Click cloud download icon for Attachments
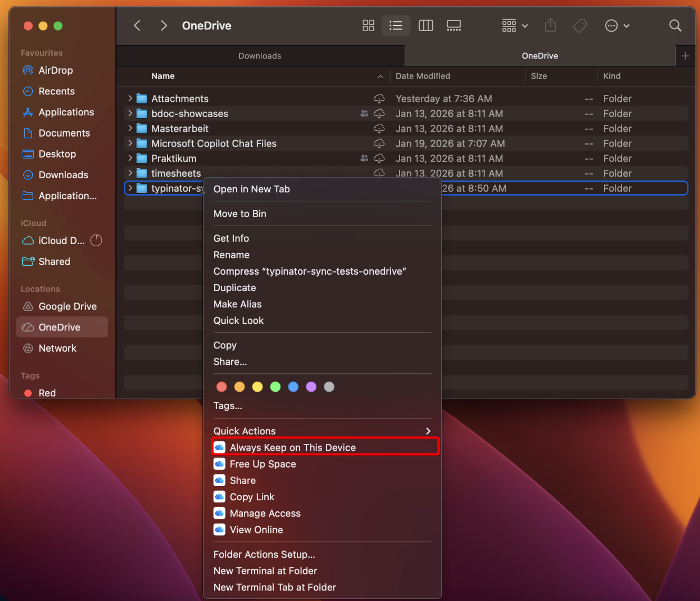This screenshot has height=601, width=700. point(379,99)
